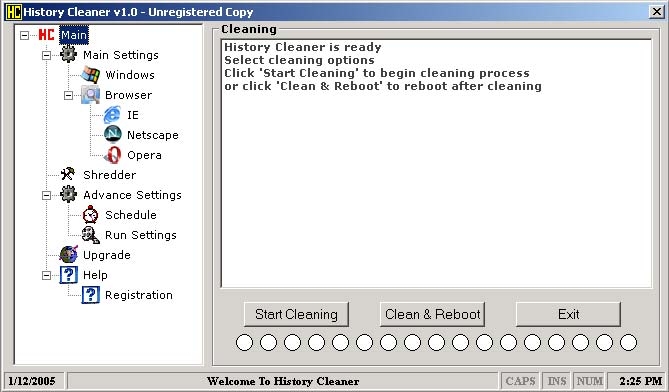The image size is (669, 392).
Task: Collapse the Help branch
Action: (46, 276)
